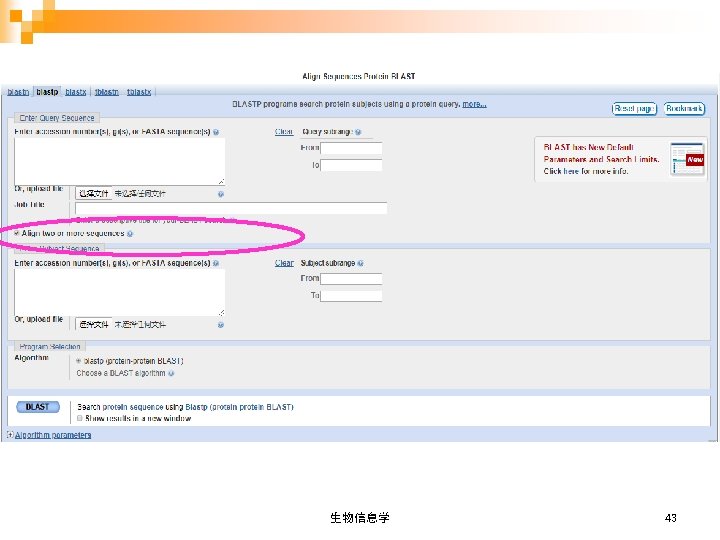
Task: Click the Subject subrange From field
Action: (x=351, y=279)
